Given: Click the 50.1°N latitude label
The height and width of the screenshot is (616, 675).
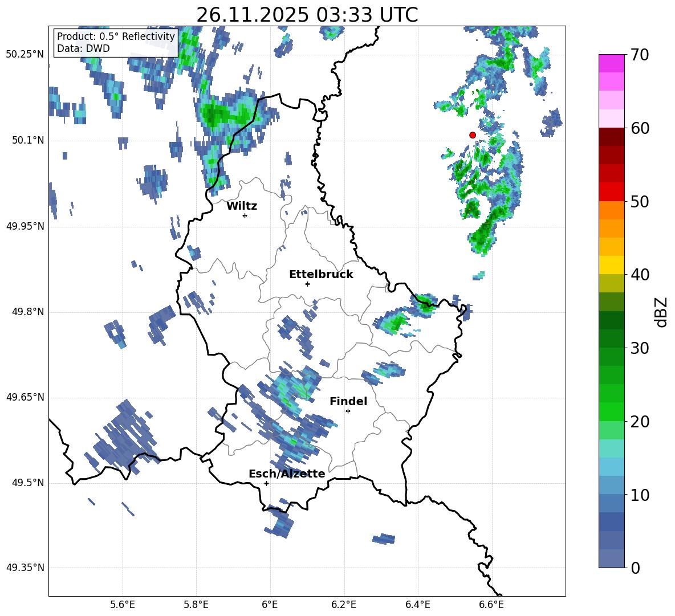Looking at the screenshot, I should (x=28, y=140).
